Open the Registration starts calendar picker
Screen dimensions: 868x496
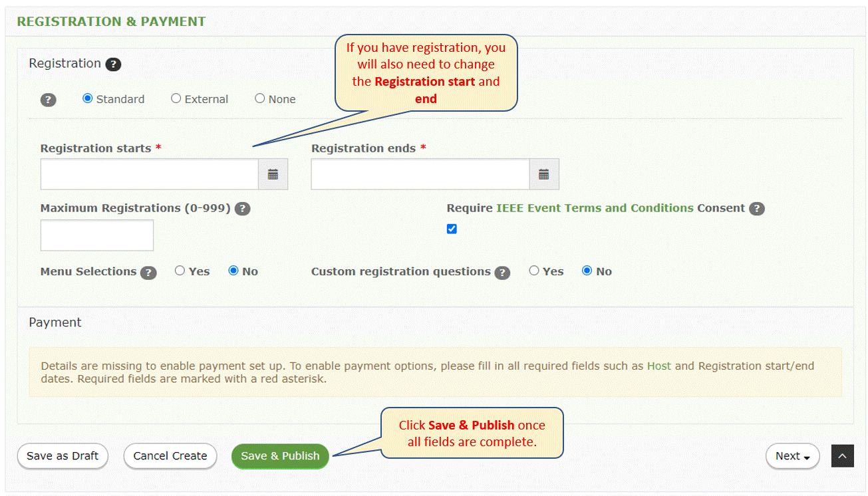click(x=273, y=174)
